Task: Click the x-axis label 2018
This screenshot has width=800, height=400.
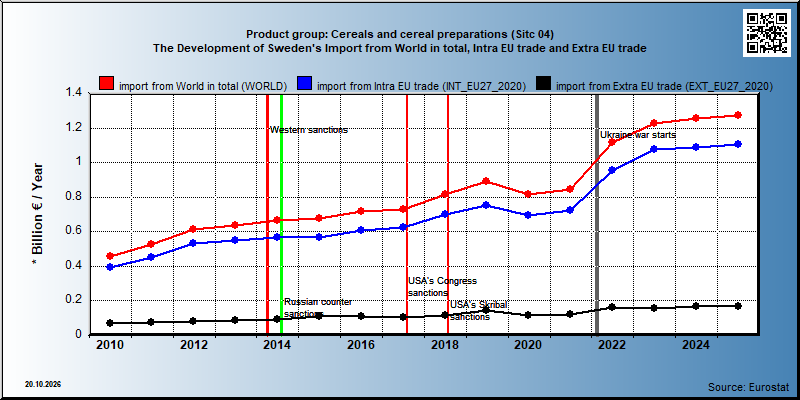Action: 444,345
